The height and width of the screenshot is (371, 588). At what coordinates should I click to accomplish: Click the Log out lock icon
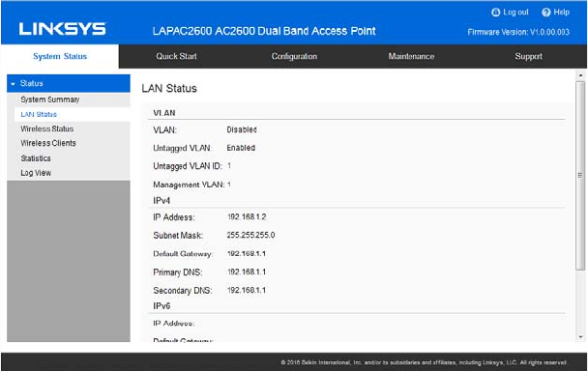495,13
